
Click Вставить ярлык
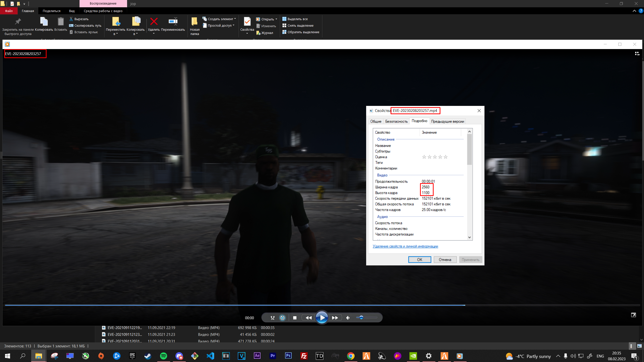(84, 32)
